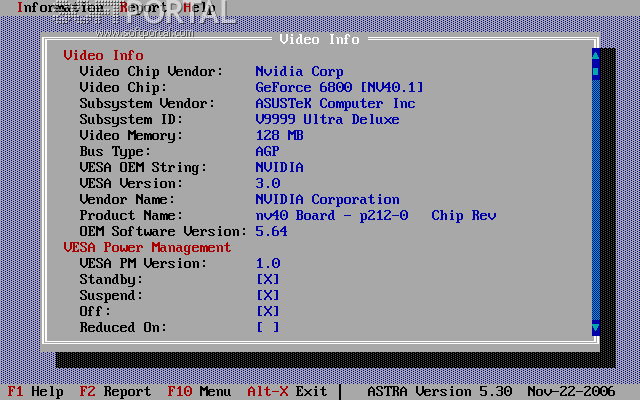Toggle the Suspend checkbox
This screenshot has height=400, width=640.
click(268, 295)
